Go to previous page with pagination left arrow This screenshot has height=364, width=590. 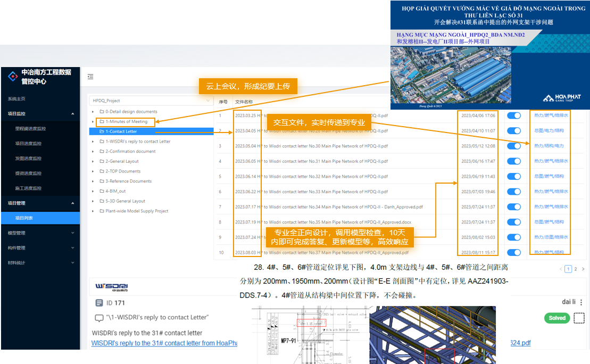click(561, 269)
